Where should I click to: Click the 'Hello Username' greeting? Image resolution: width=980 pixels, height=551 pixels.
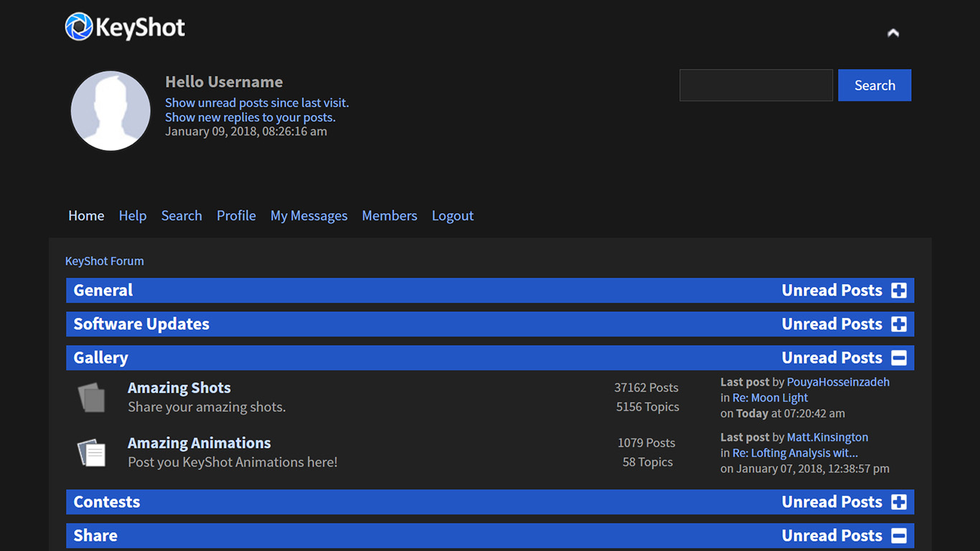(x=224, y=82)
